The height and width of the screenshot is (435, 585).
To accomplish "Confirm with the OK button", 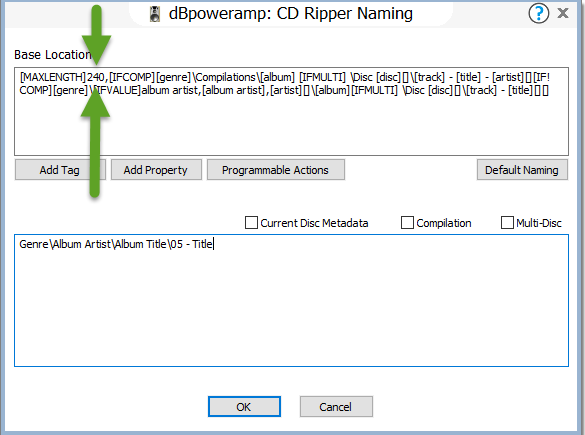I will tap(244, 407).
